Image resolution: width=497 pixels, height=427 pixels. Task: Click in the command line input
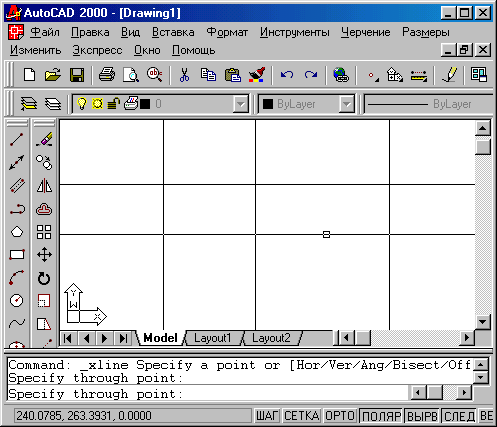[207, 394]
